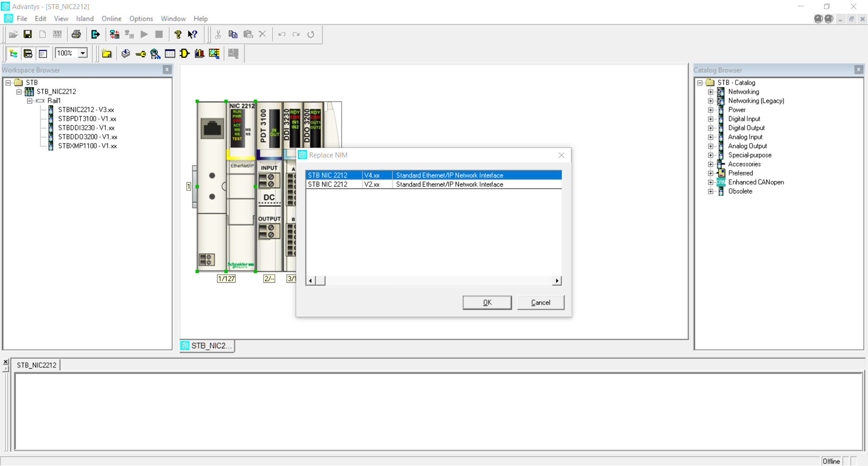Toggle the Log window icon

point(43,54)
